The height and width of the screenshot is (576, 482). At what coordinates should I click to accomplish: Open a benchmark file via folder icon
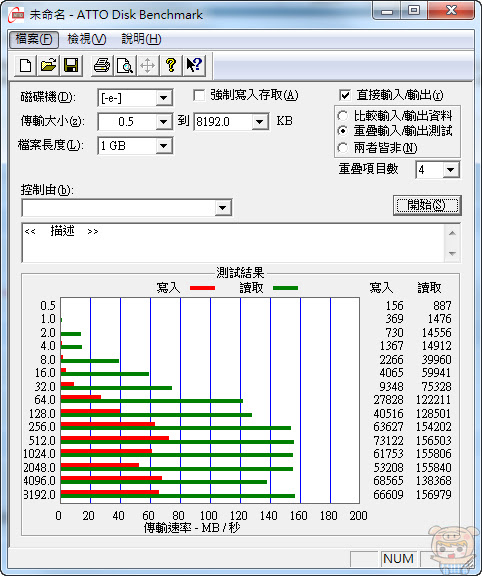(x=48, y=66)
